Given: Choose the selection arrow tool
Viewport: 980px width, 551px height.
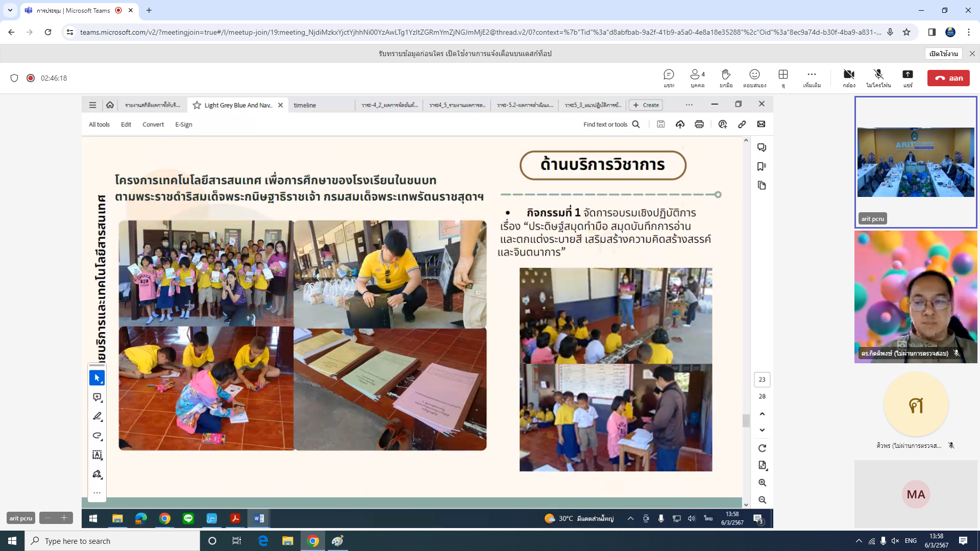Looking at the screenshot, I should 97,378.
